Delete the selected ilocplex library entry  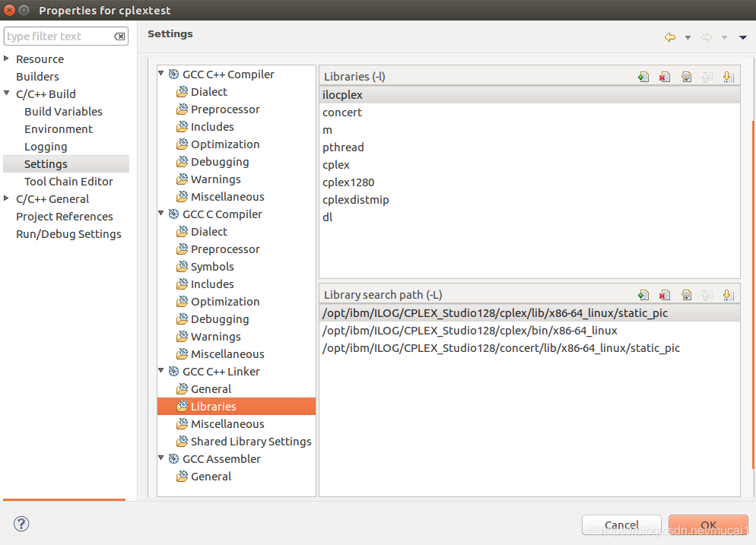[665, 76]
